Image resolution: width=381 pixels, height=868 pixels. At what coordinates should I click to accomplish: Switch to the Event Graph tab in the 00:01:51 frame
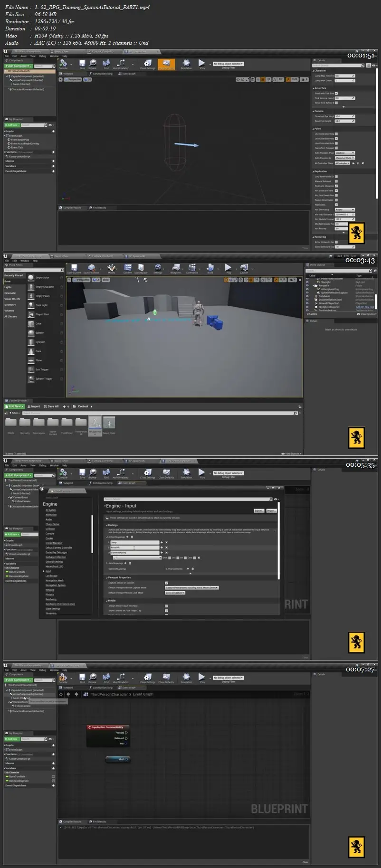pos(127,74)
